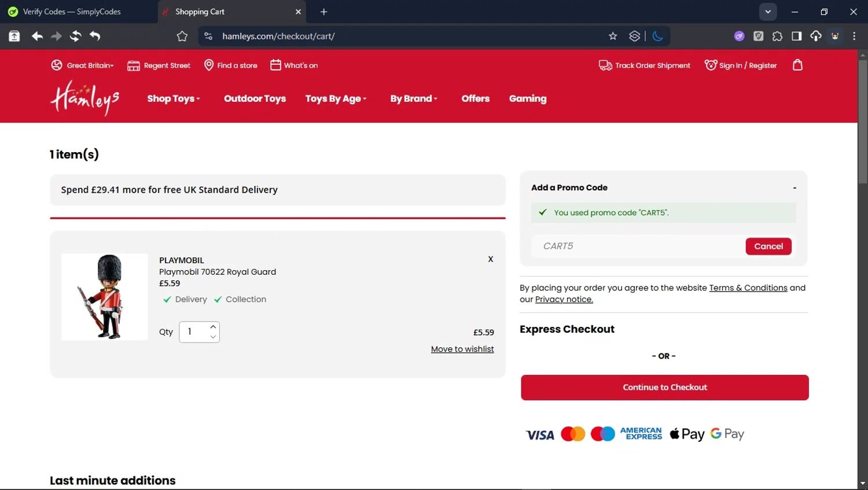Increase quantity with the up arrow

(213, 327)
